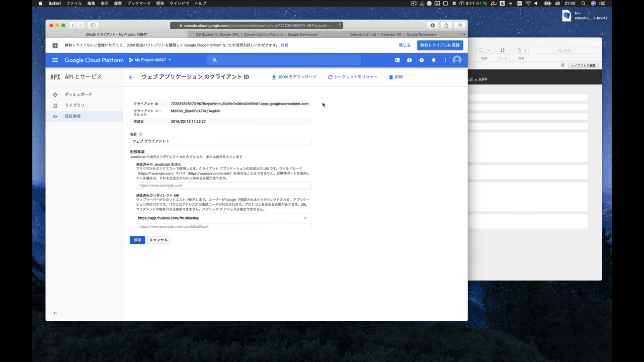
Task: Click Safari's forward navigation button
Action: click(80, 25)
